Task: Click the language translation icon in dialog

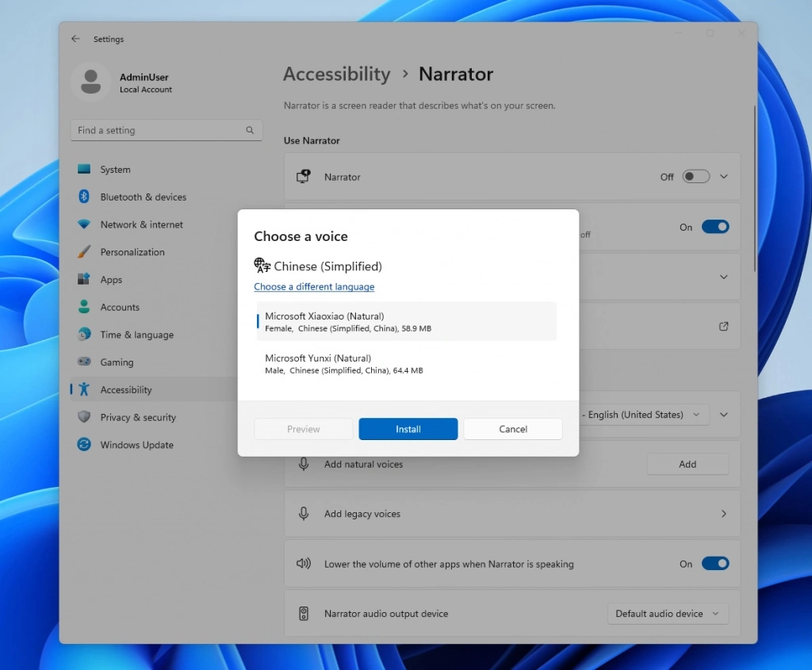Action: [261, 266]
